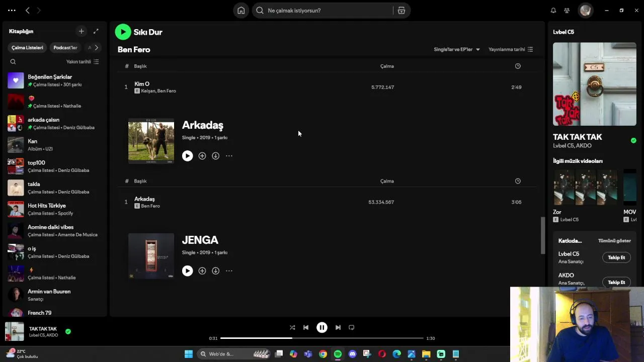Open Beğenilen Şarkılar playlist
Screen dimensions: 644x362
coord(54,80)
